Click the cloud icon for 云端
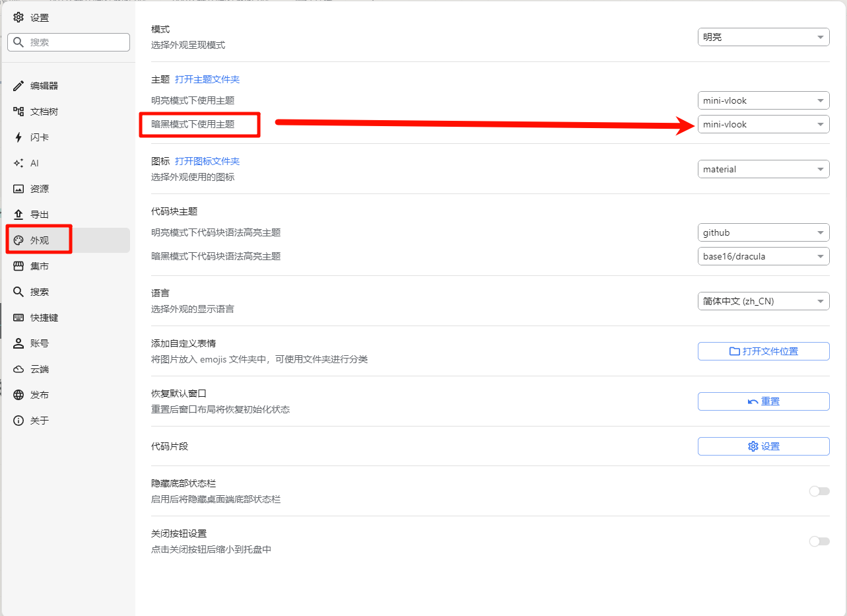Image resolution: width=847 pixels, height=616 pixels. (18, 369)
